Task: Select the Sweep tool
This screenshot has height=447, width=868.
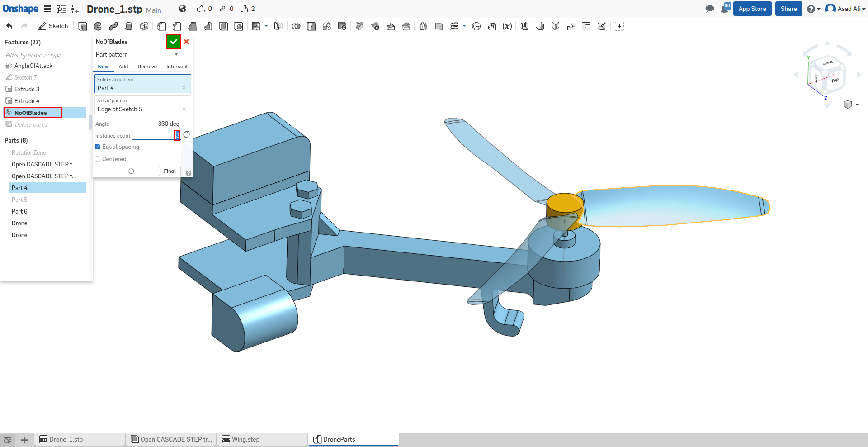Action: pos(113,26)
